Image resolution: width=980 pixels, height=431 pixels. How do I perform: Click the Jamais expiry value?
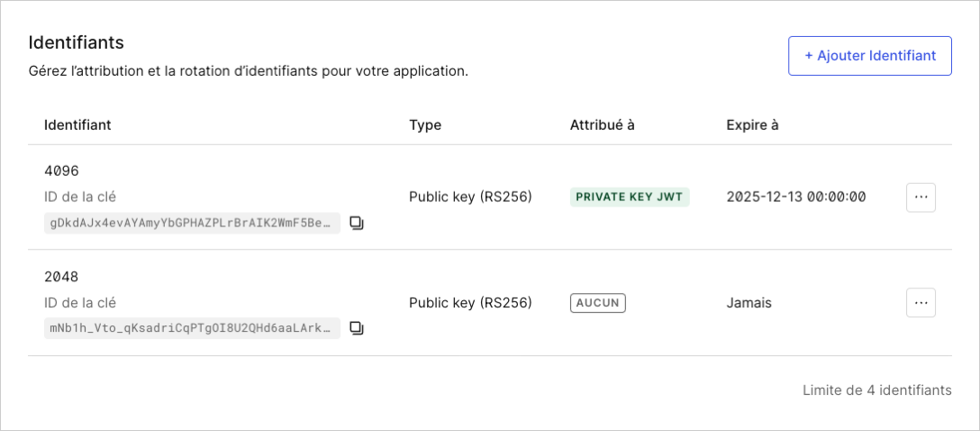pyautogui.click(x=749, y=303)
